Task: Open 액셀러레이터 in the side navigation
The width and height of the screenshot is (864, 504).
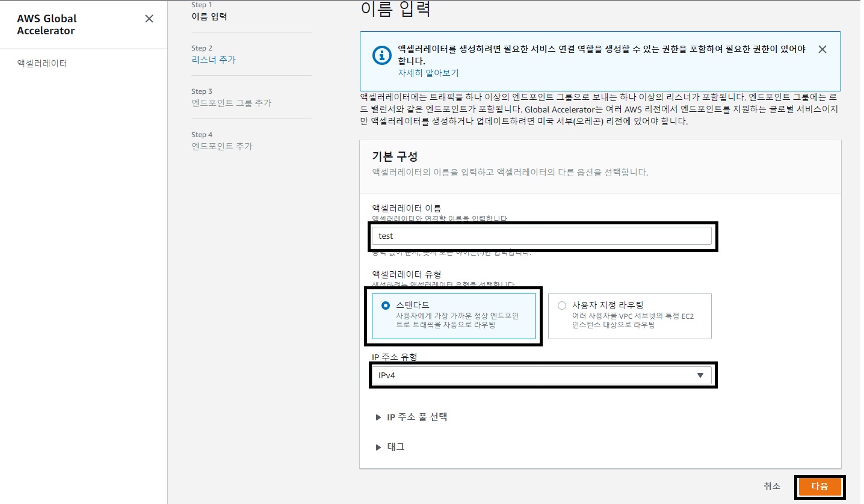Action: (42, 63)
